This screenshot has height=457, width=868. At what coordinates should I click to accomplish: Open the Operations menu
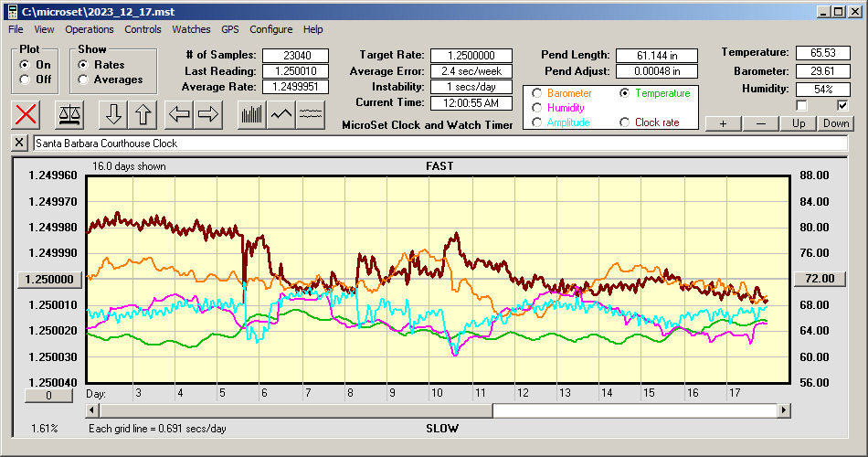(x=90, y=29)
